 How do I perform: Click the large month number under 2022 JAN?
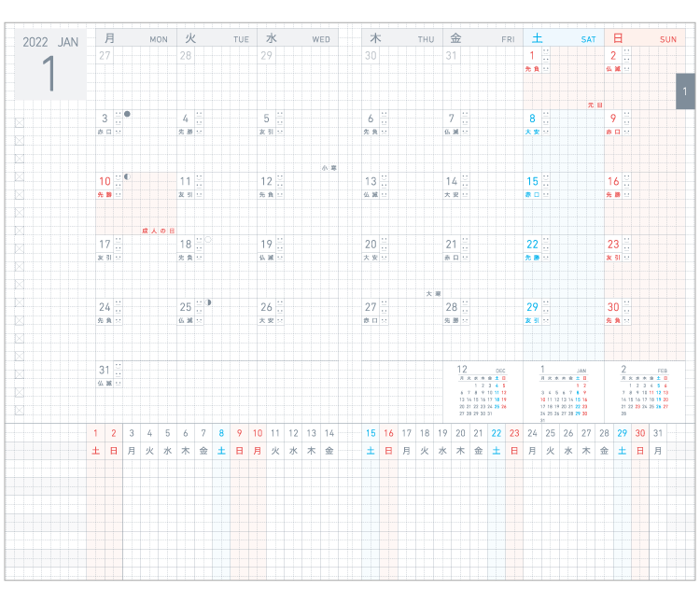coord(49,74)
